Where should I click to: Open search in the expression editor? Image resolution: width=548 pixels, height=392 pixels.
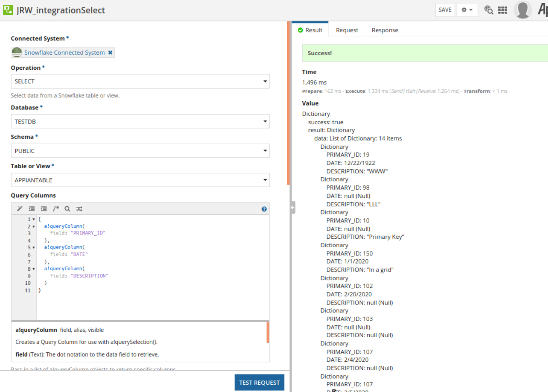tap(67, 209)
